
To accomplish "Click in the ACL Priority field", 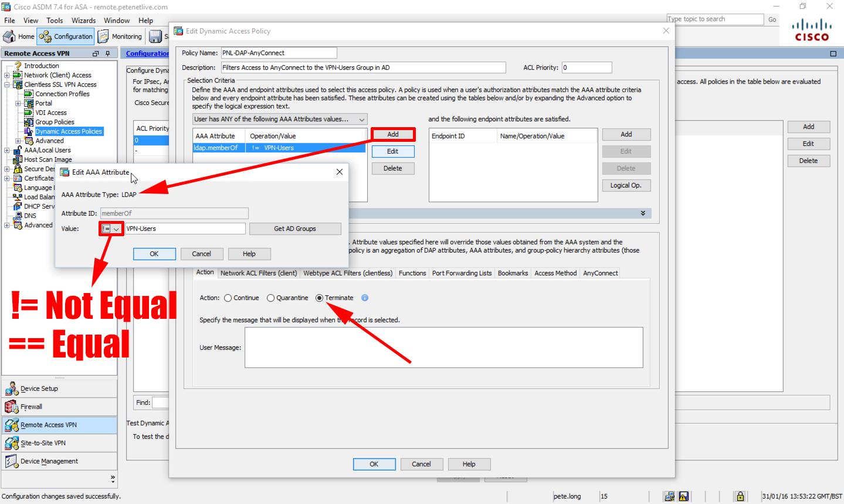I will pyautogui.click(x=587, y=67).
